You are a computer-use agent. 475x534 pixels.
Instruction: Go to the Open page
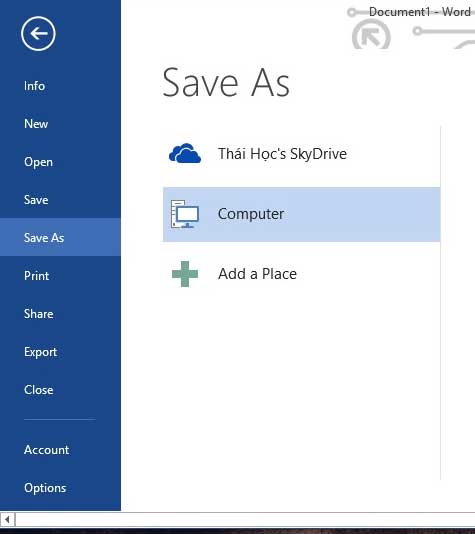pos(38,162)
